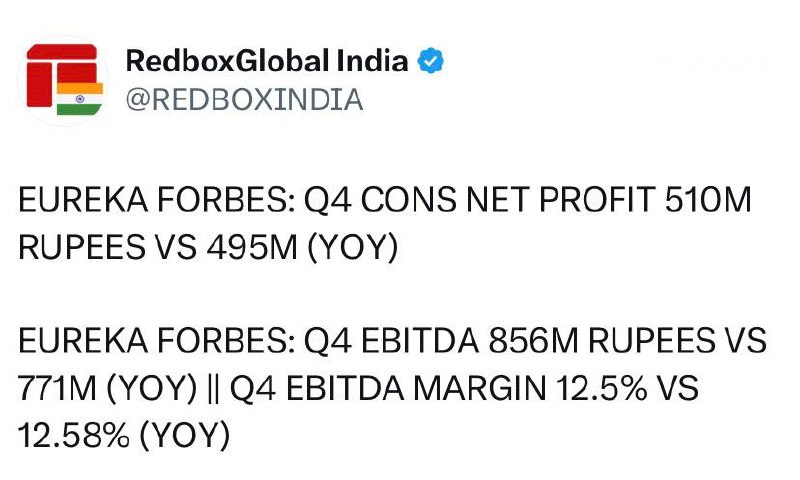Open the RedboxGlobal India profile avatar

click(x=63, y=80)
